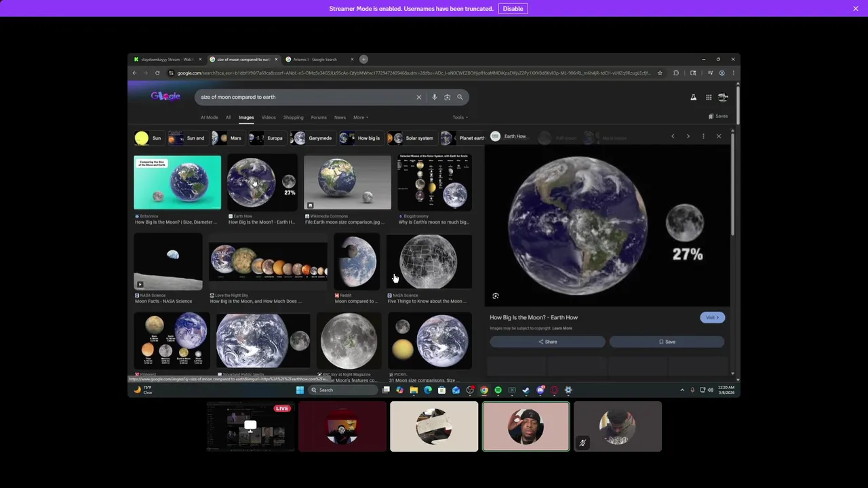Viewport: 868px width, 488px height.
Task: Open a new browser tab with plus
Action: click(363, 59)
